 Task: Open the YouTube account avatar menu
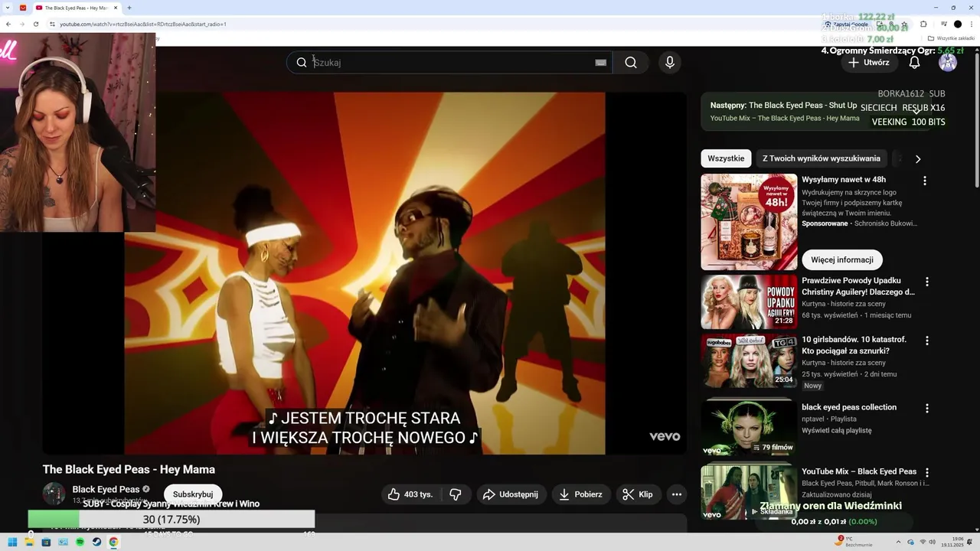[948, 63]
